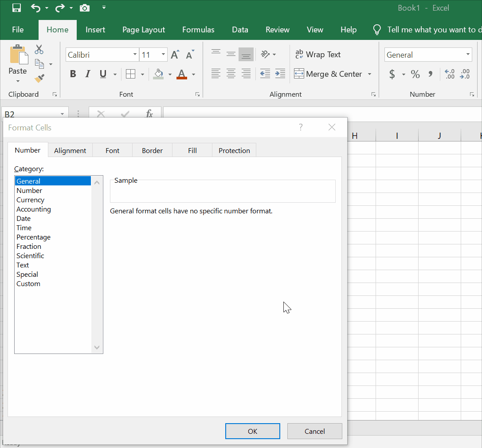Decrease font size with small A
This screenshot has width=482, height=448.
click(190, 55)
